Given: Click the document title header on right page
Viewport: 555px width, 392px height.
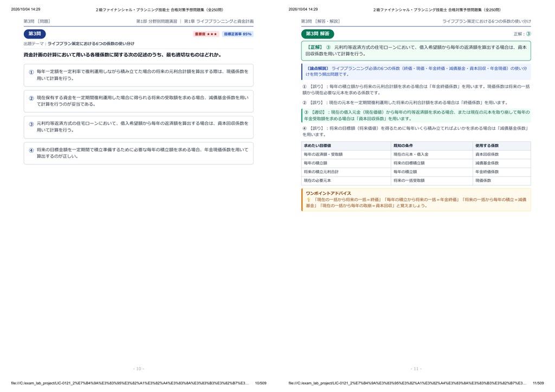Looking at the screenshot, I should pos(437,10).
